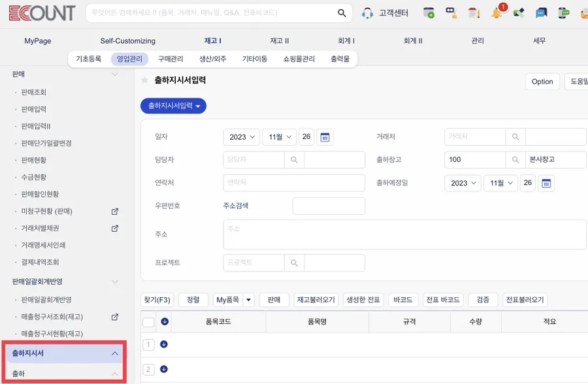Open calendar picker for 출하예정일
588x384 pixels.
[546, 184]
